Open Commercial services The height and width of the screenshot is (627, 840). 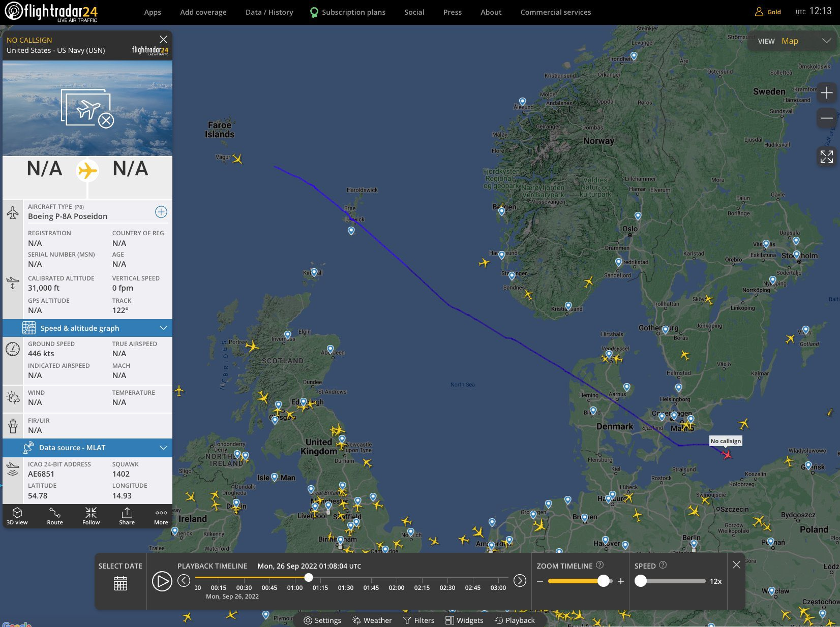tap(556, 12)
